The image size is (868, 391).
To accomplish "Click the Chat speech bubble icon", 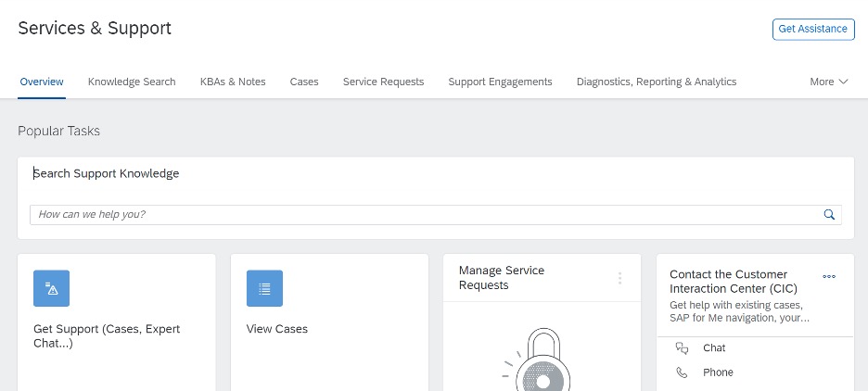I will point(682,347).
